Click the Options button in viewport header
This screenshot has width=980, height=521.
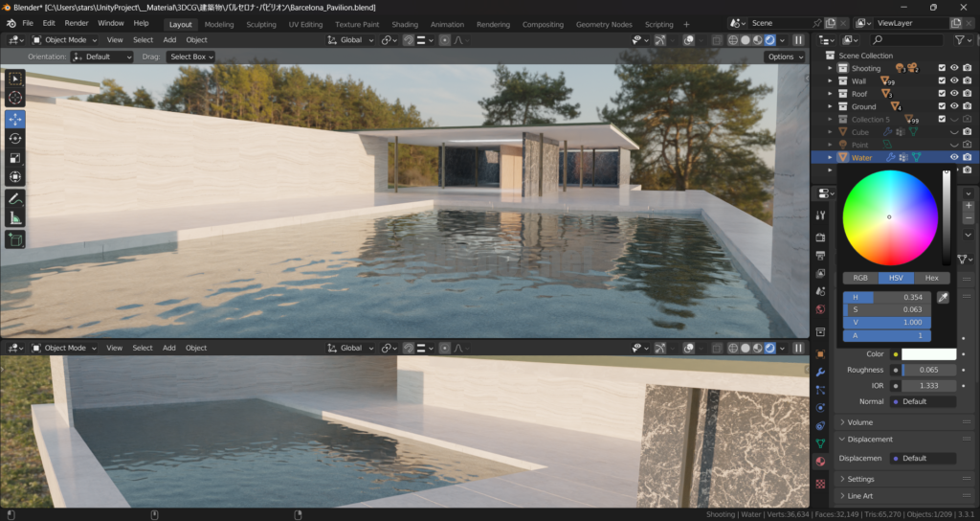(784, 57)
